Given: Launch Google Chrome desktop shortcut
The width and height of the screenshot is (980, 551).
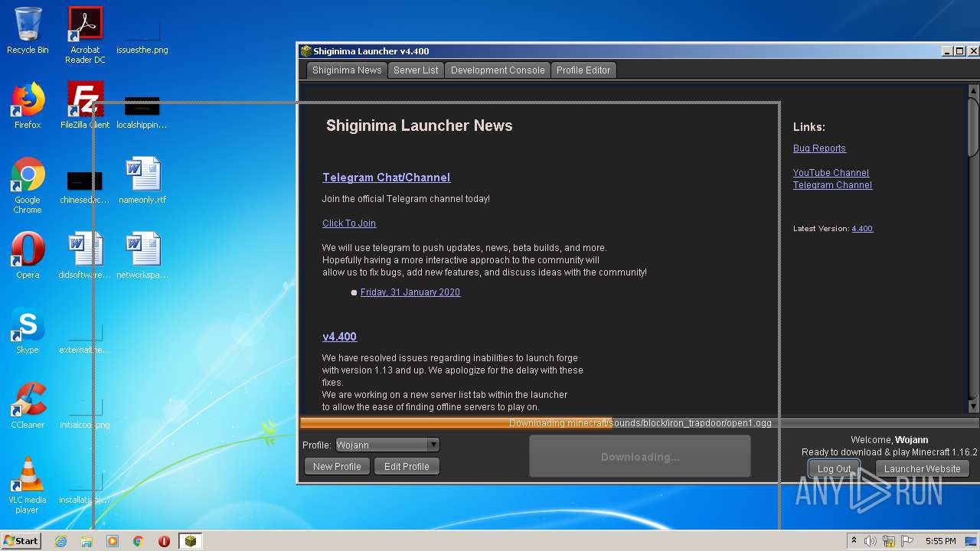Looking at the screenshot, I should (28, 186).
